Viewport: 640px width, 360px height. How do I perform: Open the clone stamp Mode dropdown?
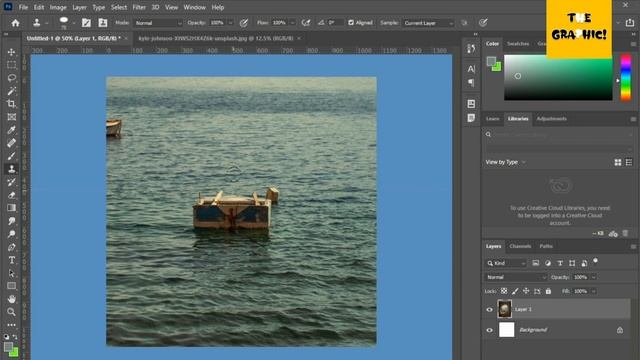(158, 23)
